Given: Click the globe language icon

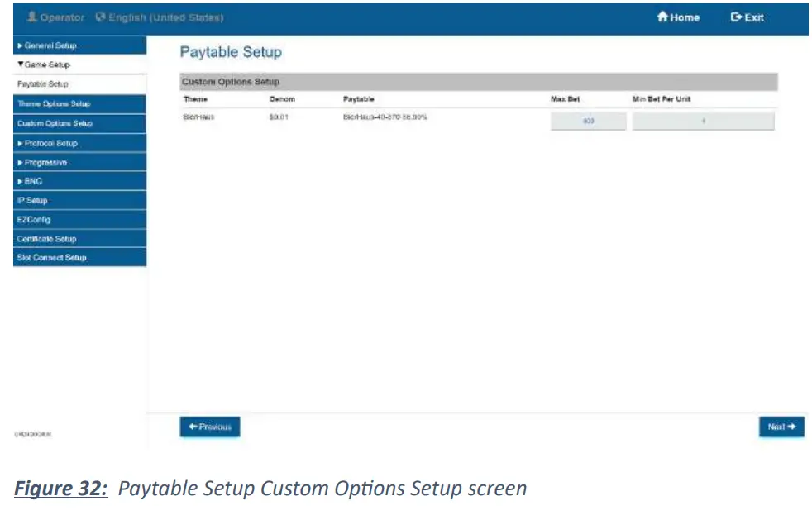Looking at the screenshot, I should [101, 17].
